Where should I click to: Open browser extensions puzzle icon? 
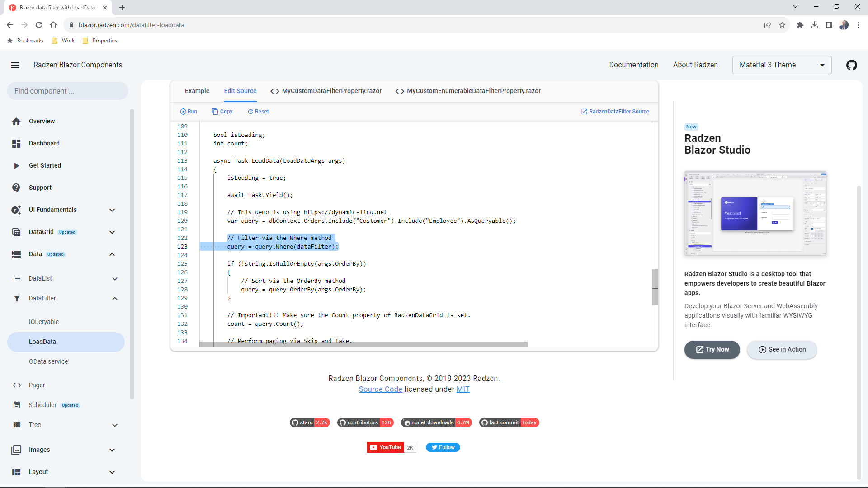[800, 25]
